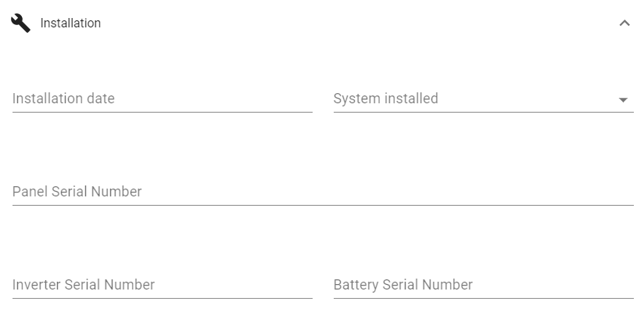The image size is (644, 331).
Task: Click the System installed placeholder text
Action: (x=385, y=99)
